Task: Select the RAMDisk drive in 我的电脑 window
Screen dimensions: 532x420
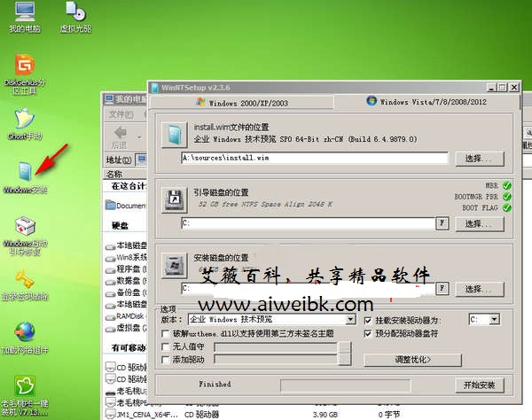Action: point(126,316)
